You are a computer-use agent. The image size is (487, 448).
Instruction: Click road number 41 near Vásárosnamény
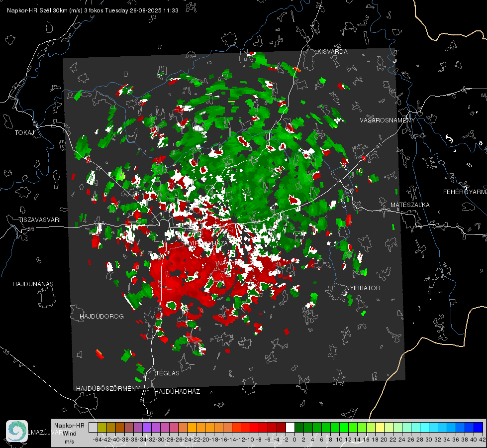click(378, 146)
